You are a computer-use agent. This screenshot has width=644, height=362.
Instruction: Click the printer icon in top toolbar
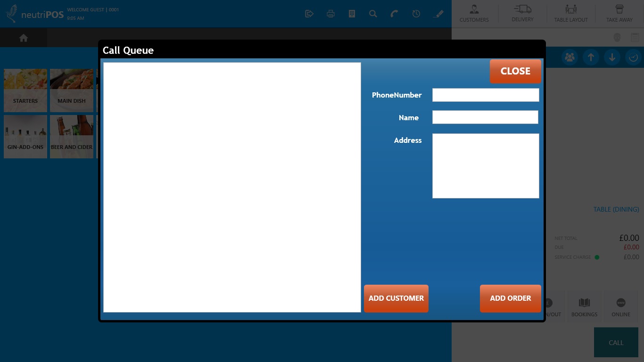(330, 14)
